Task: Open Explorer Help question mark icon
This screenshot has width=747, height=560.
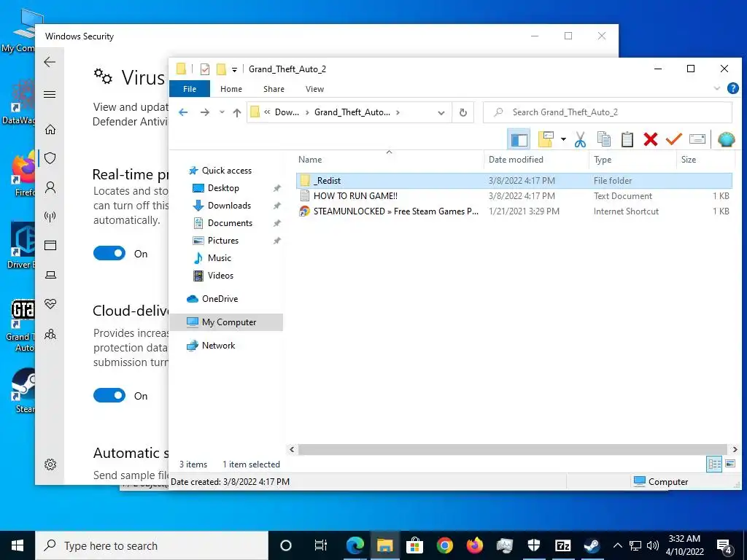Action: tap(732, 88)
